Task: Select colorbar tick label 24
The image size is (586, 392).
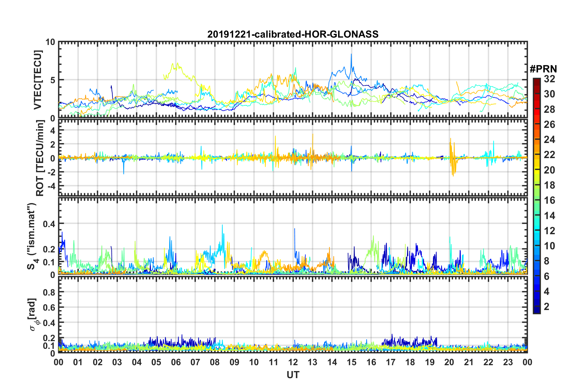Action: coord(549,140)
